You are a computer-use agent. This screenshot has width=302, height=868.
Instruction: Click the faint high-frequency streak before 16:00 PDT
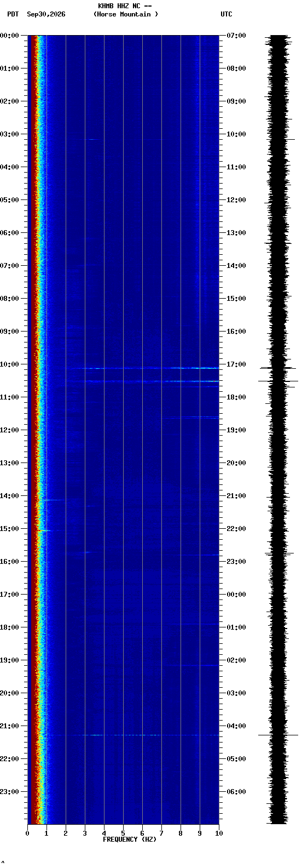click(194, 555)
